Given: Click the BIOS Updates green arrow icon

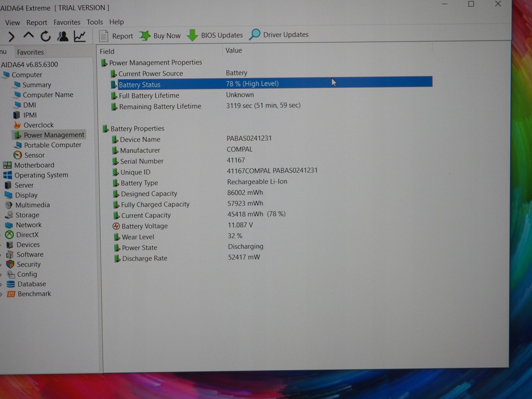Looking at the screenshot, I should pos(192,35).
